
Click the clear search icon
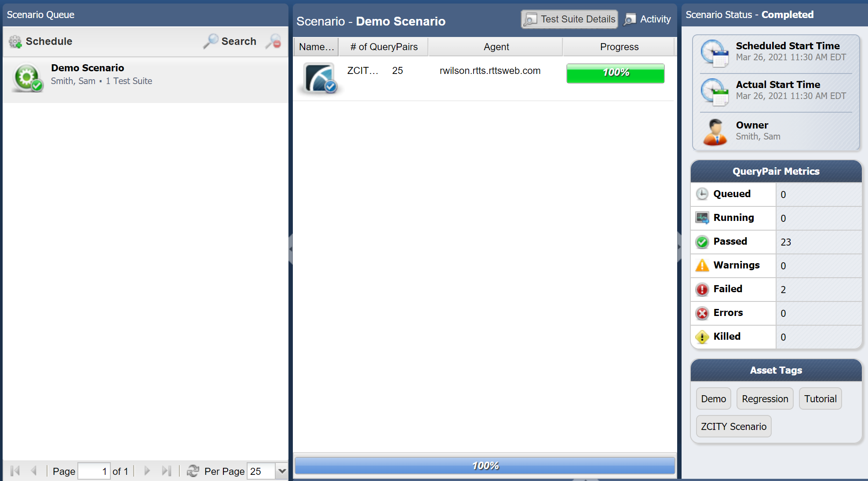tap(274, 41)
